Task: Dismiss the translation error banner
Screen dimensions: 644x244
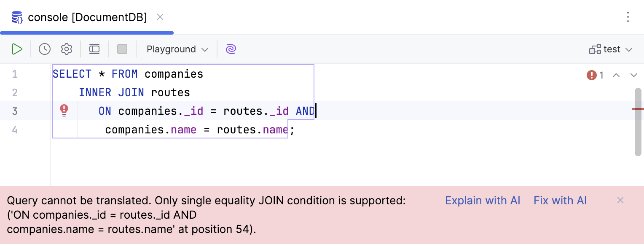Action: point(620,200)
